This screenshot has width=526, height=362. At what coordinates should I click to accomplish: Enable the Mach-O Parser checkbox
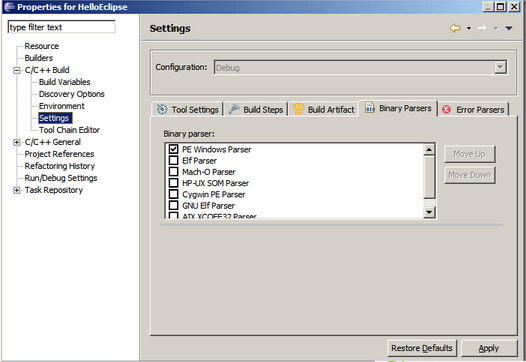pyautogui.click(x=173, y=171)
